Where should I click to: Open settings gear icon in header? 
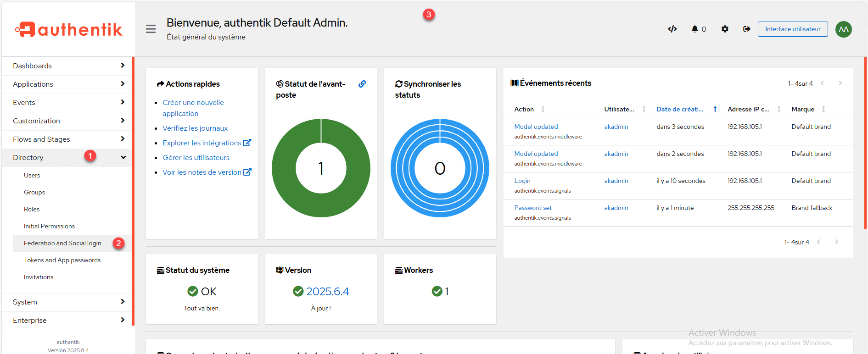click(x=725, y=29)
